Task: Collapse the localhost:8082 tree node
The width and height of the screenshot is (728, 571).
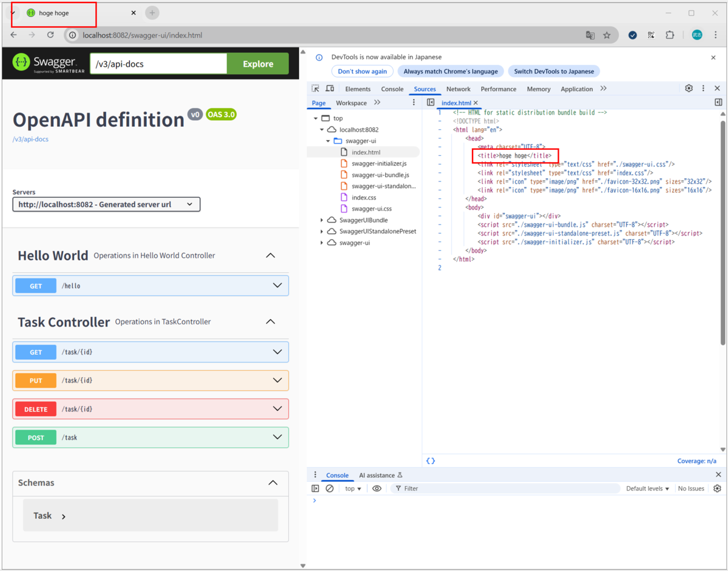Action: 322,129
